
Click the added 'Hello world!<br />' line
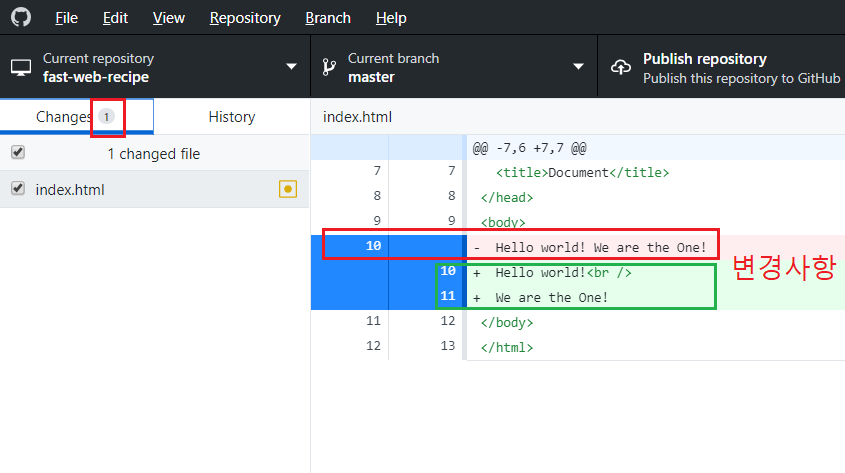point(563,273)
